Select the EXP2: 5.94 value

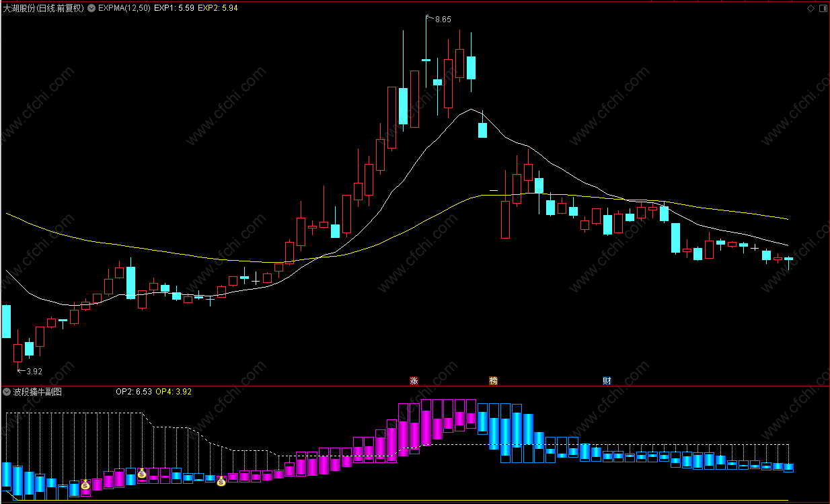(218, 8)
